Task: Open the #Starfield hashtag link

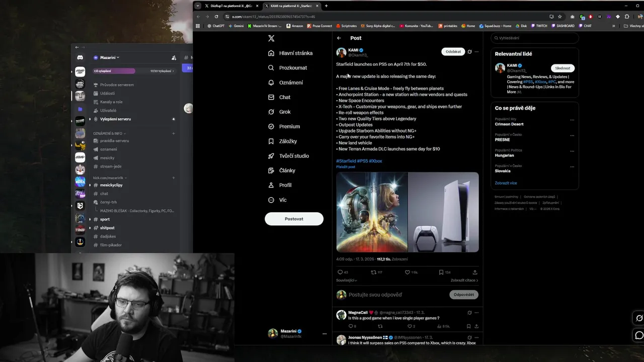Action: click(346, 161)
